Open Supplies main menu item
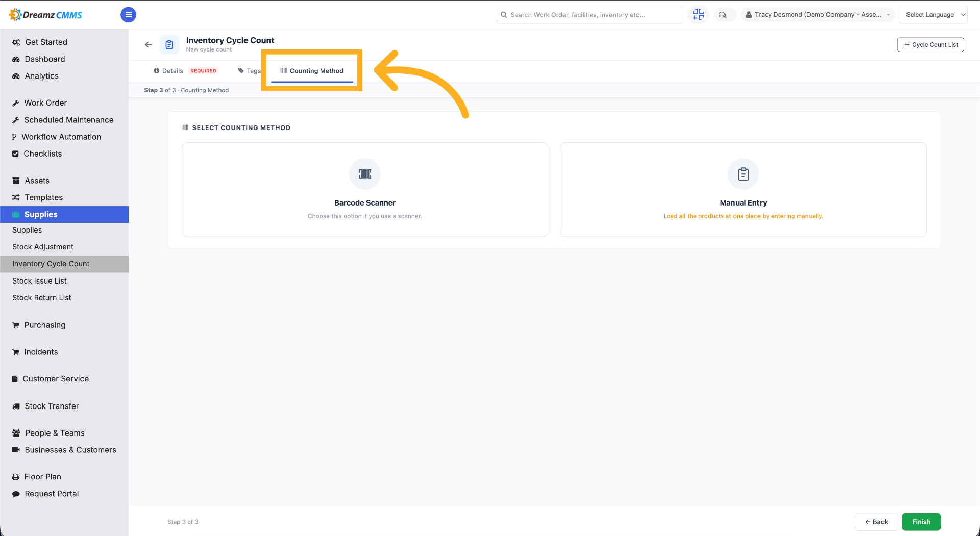Screen dimensions: 980x536 [64, 214]
